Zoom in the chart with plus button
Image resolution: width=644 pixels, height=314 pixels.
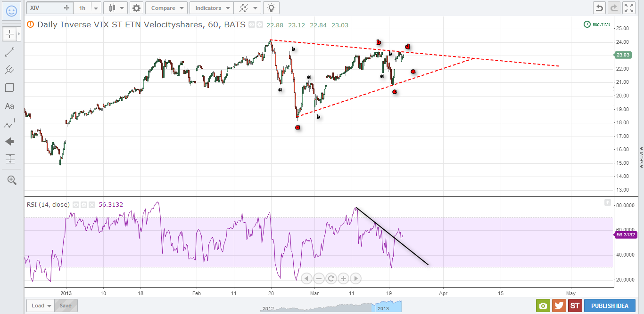click(x=343, y=278)
